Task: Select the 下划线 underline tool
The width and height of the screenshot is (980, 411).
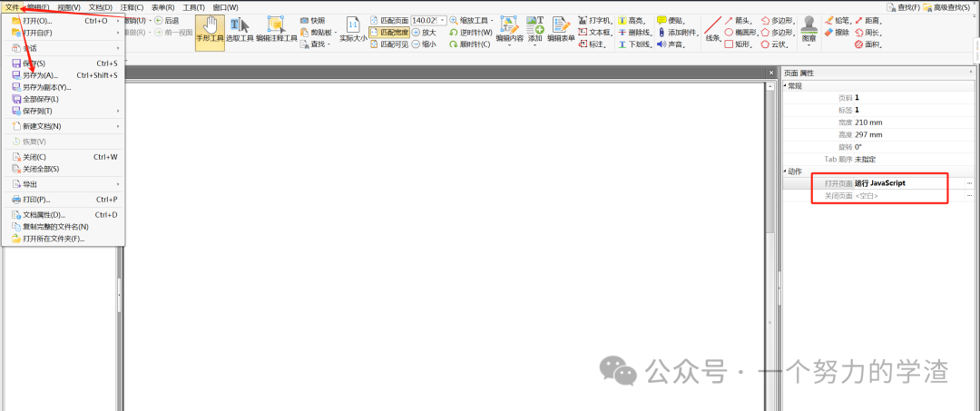Action: coord(635,44)
